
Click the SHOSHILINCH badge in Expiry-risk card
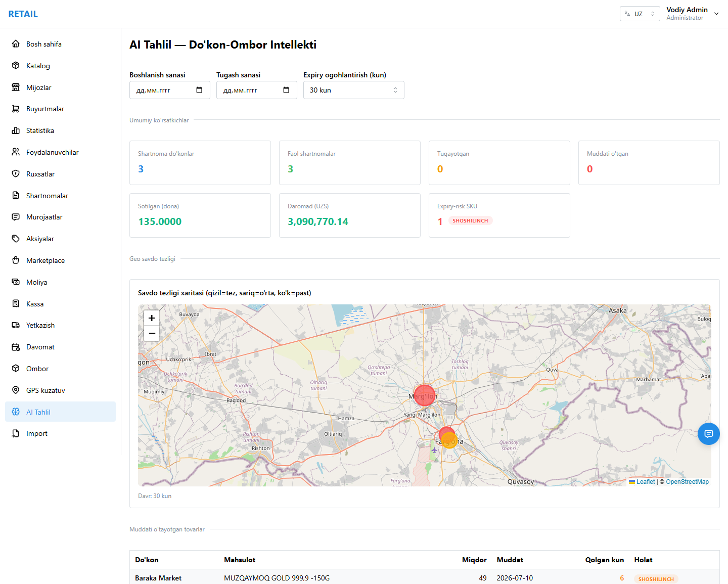coord(470,221)
